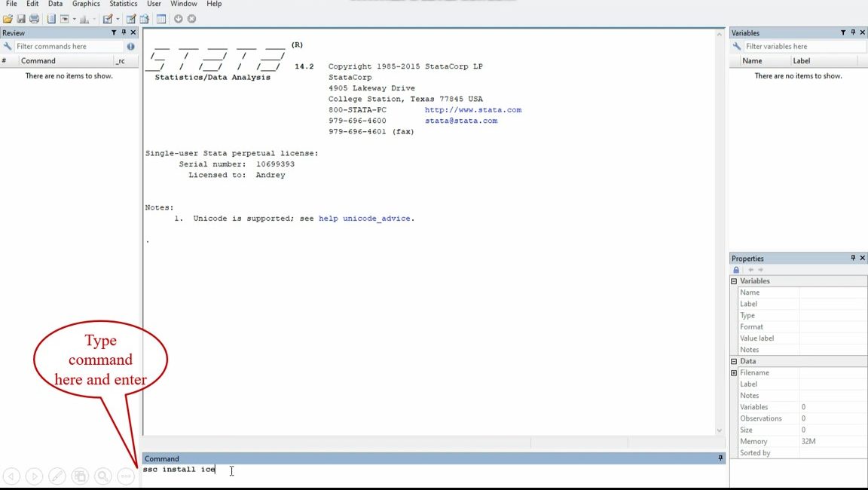Click the slideshow next slide button
This screenshot has width=868, height=490.
(35, 476)
